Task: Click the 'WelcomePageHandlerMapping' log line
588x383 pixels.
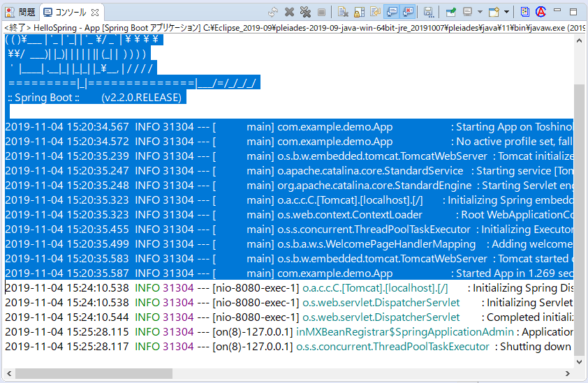Action: pos(289,244)
